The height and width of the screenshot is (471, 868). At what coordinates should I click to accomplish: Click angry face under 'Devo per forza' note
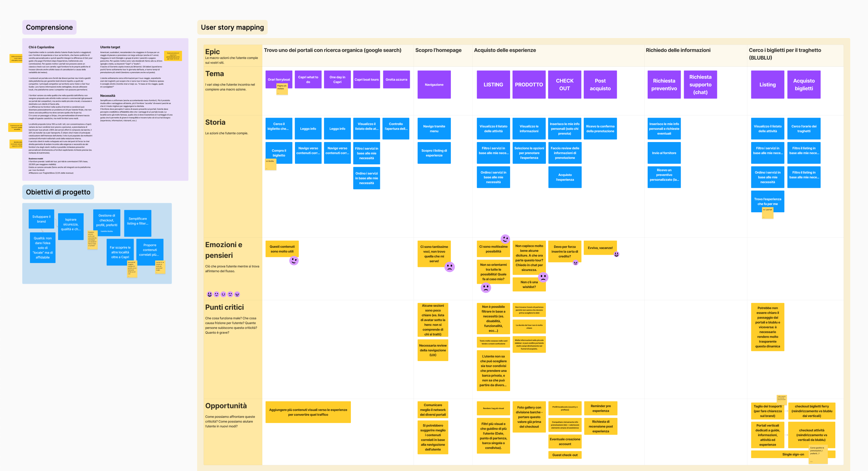(576, 263)
